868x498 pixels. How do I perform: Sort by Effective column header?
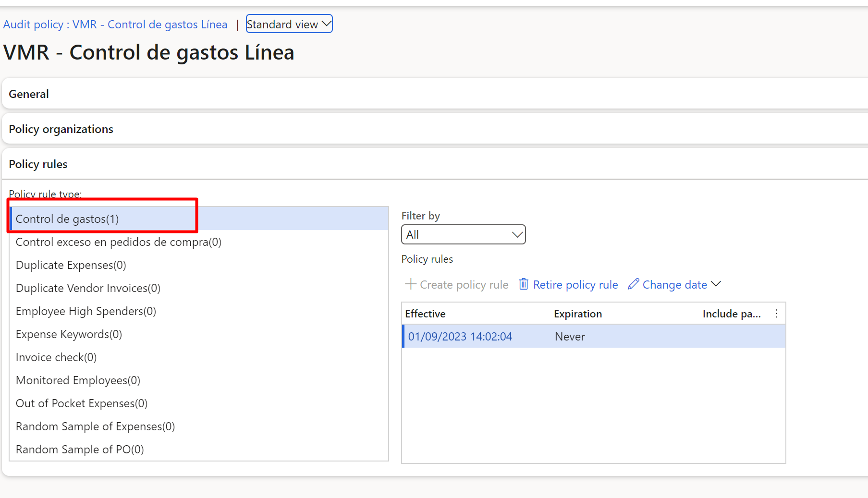point(425,314)
